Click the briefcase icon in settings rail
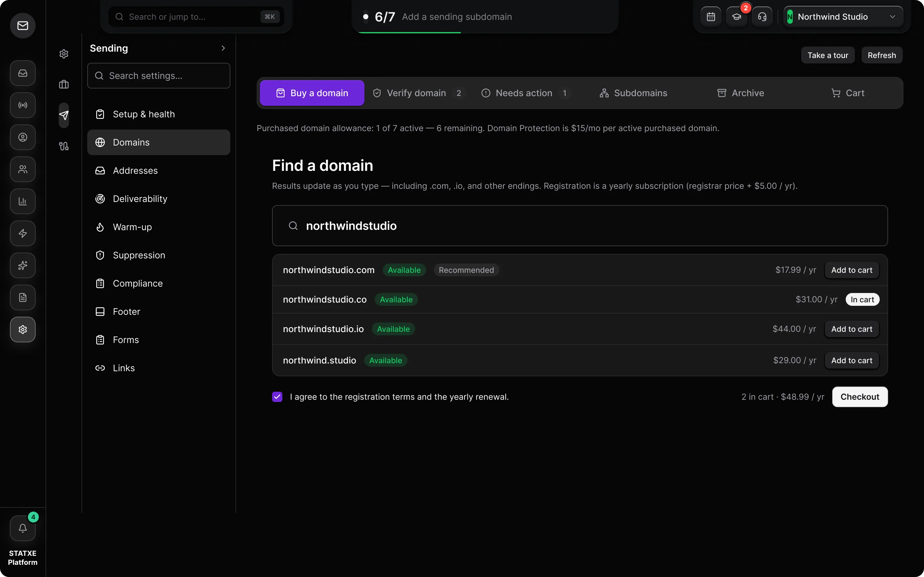Image resolution: width=924 pixels, height=577 pixels. [64, 84]
